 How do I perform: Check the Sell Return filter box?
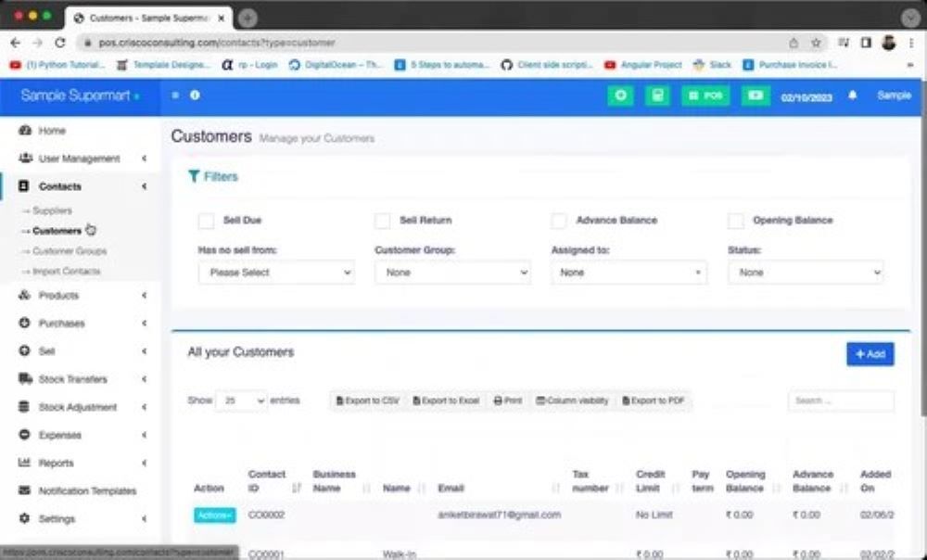[382, 221]
